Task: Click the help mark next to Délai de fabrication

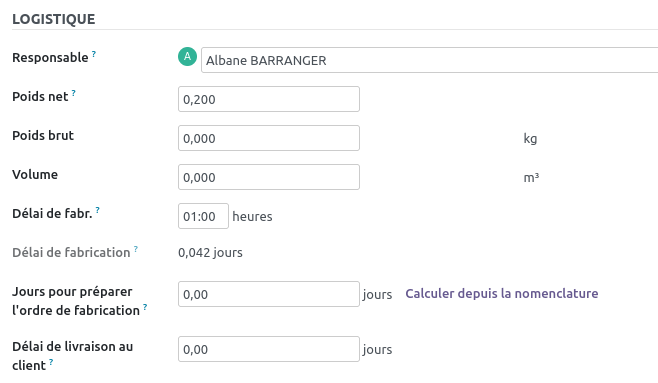Action: (x=136, y=249)
